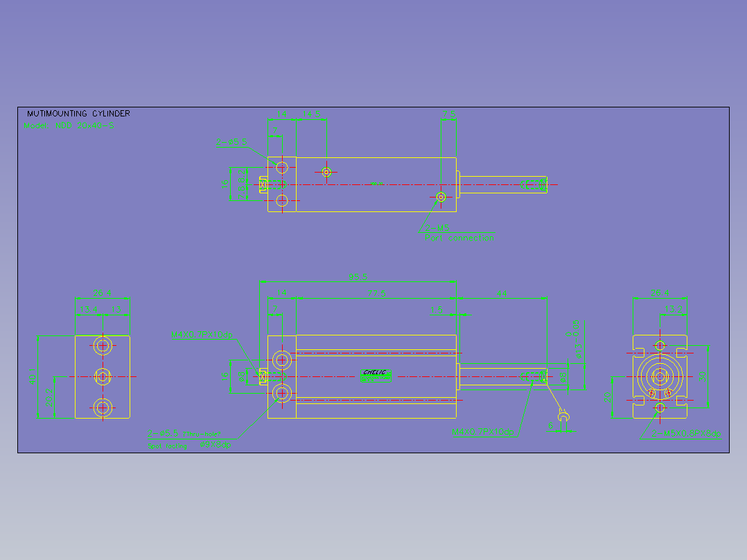
Task: Select the MUTIMOUNTING CYLINDER title text
Action: 78,114
